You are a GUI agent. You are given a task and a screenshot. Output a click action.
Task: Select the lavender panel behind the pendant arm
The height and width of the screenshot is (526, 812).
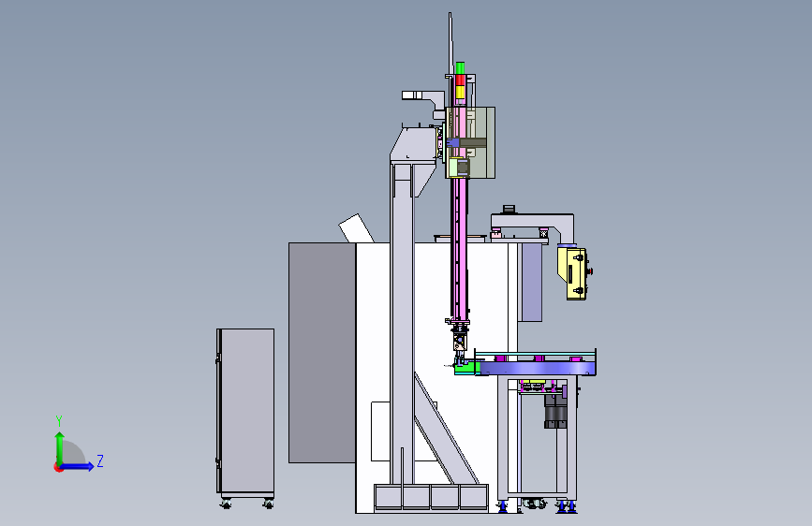pos(531,282)
